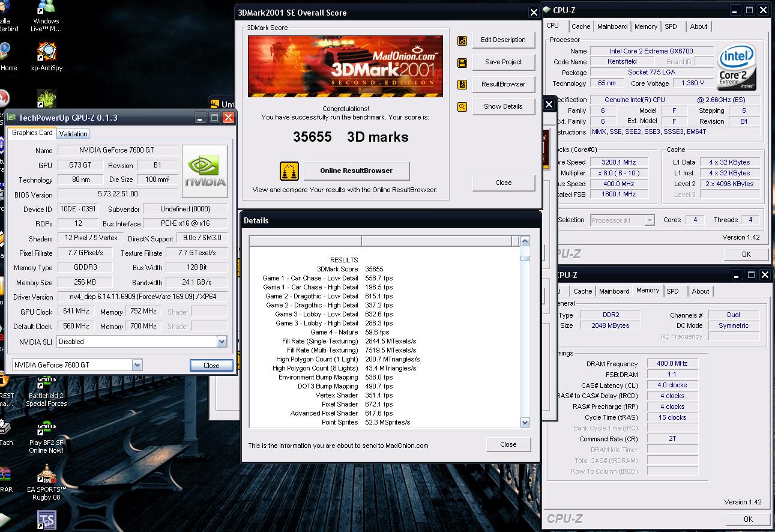The width and height of the screenshot is (775, 532).
Task: Open the Mainboard tab in lower CPU-Z window
Action: click(614, 291)
